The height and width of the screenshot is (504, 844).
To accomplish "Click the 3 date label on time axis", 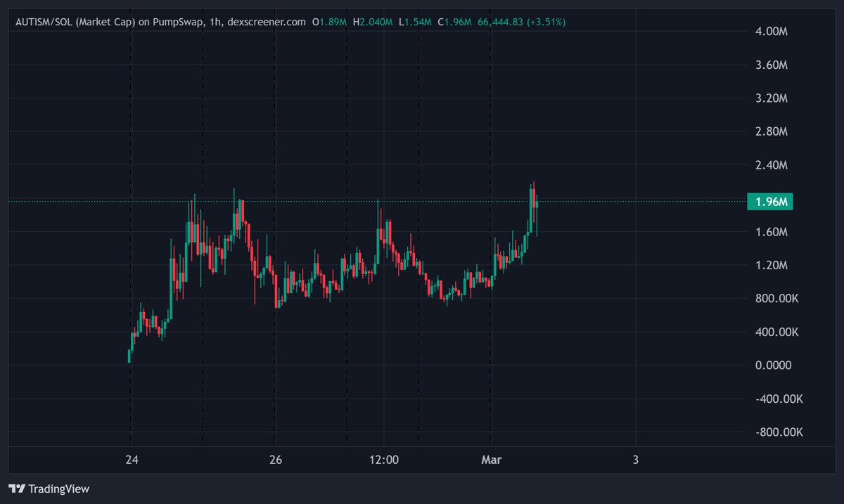I will tap(635, 460).
